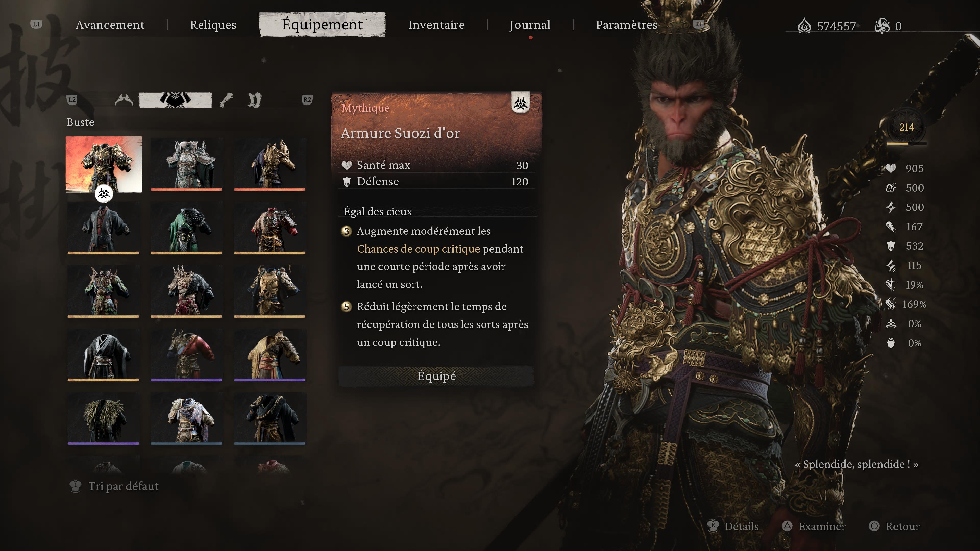
Task: Click the Équipé button
Action: pos(436,376)
